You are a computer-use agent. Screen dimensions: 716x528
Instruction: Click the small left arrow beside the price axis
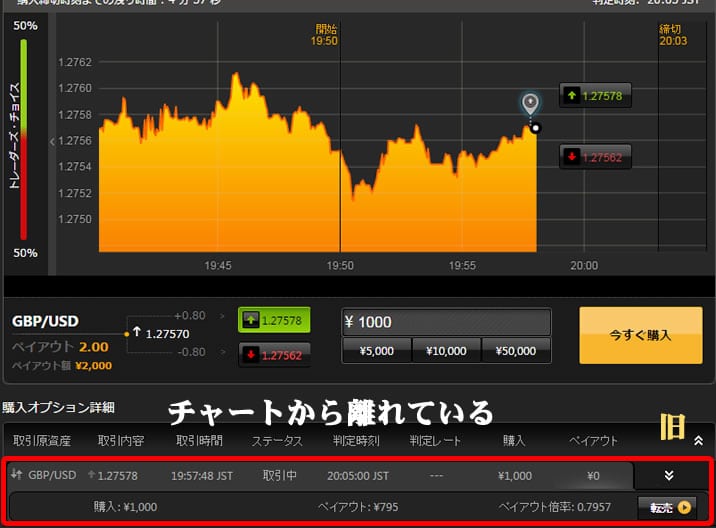point(52,142)
